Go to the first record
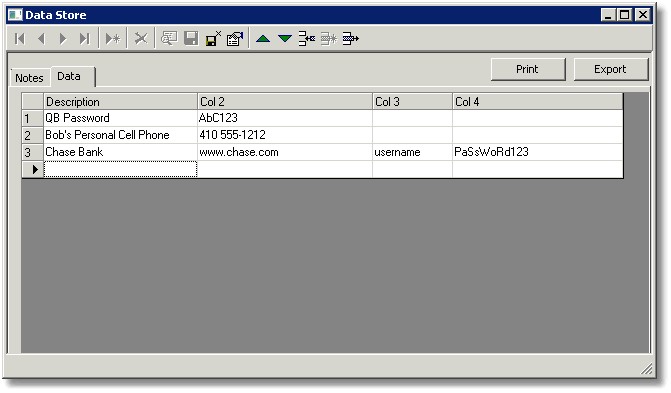 coord(20,39)
